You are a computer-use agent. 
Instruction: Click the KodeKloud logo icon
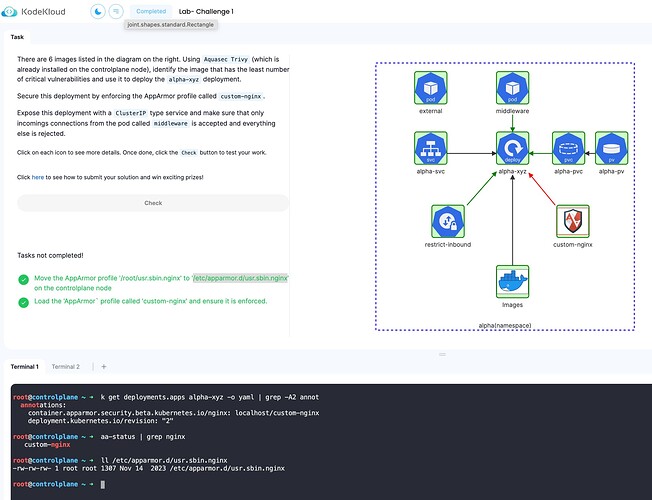pos(9,12)
